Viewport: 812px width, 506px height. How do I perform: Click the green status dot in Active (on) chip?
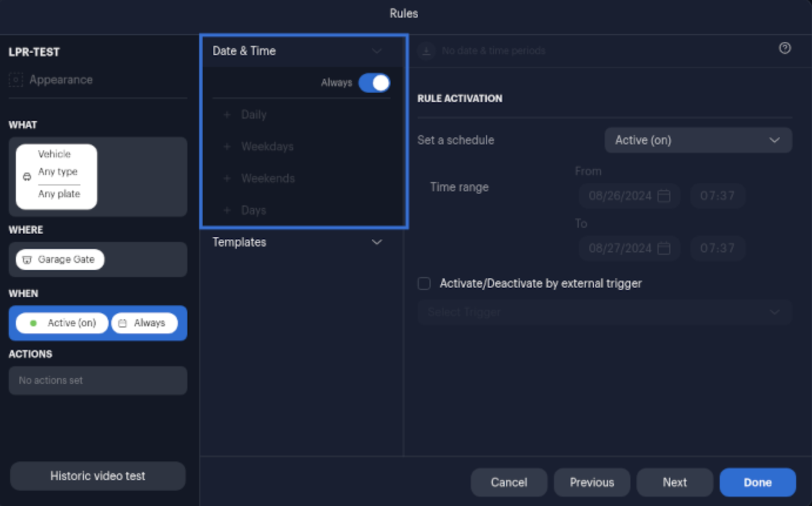(33, 323)
